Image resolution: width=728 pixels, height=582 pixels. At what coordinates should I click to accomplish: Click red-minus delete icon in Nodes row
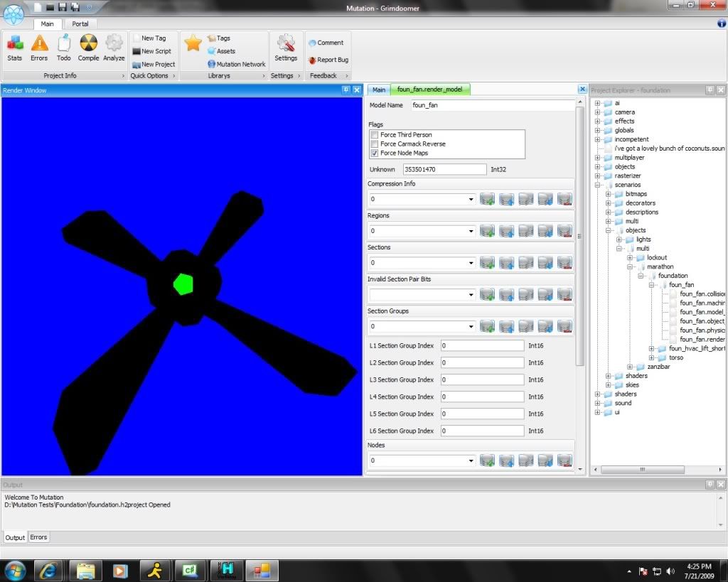point(564,460)
